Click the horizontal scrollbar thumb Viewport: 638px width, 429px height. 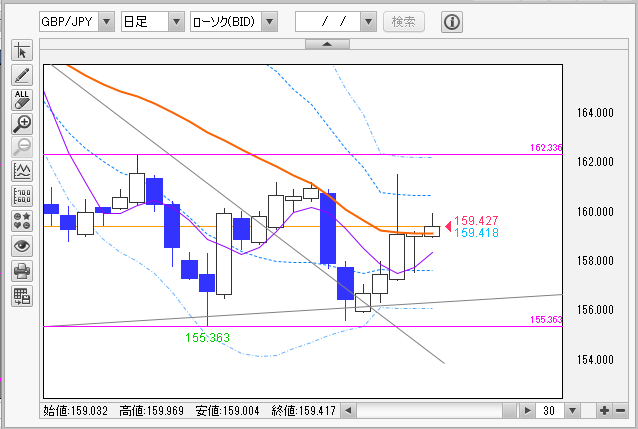509,411
